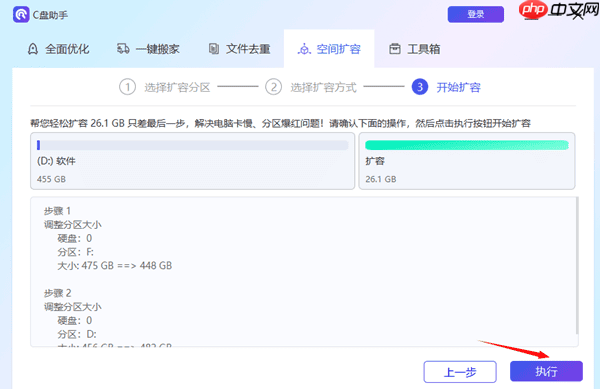The height and width of the screenshot is (389, 600).
Task: Click the 455 GB size value
Action: tap(51, 179)
